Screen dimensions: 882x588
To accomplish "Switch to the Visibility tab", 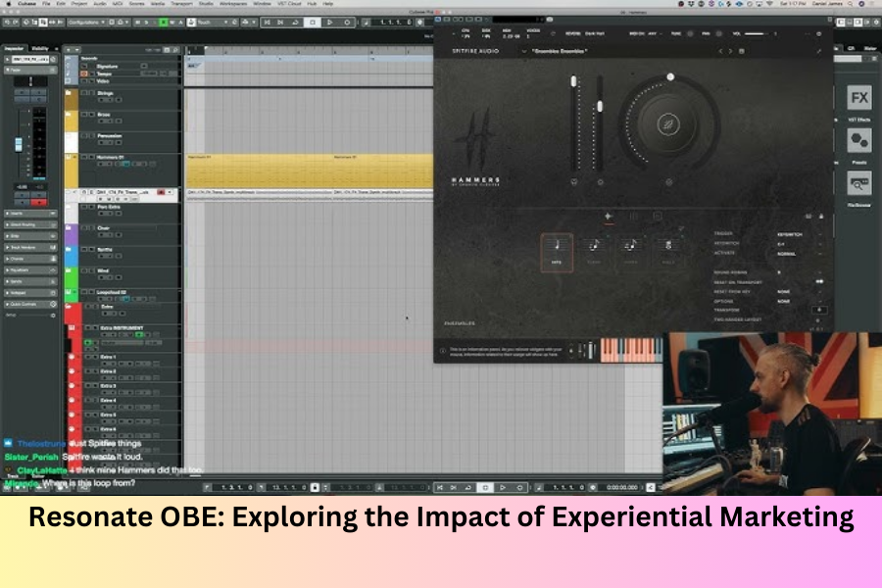I will tap(40, 48).
